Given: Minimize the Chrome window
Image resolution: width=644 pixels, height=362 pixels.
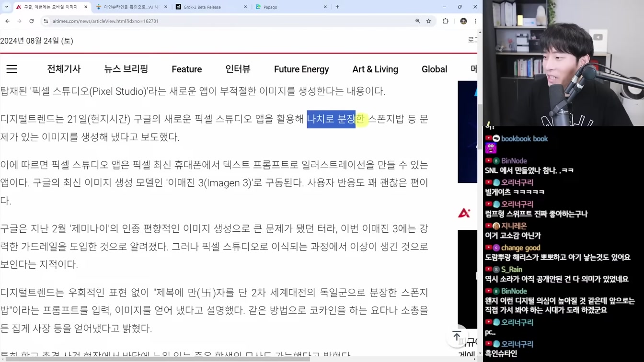Looking at the screenshot, I should [444, 7].
